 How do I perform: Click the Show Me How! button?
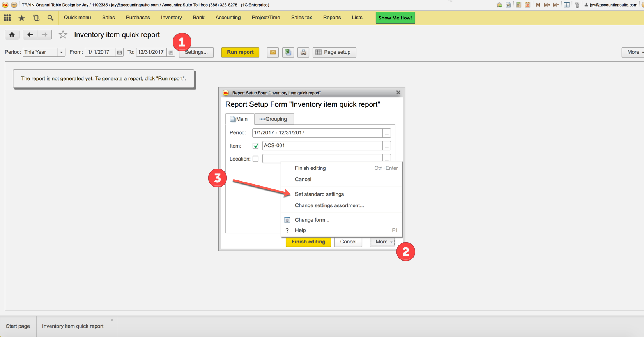pyautogui.click(x=395, y=18)
